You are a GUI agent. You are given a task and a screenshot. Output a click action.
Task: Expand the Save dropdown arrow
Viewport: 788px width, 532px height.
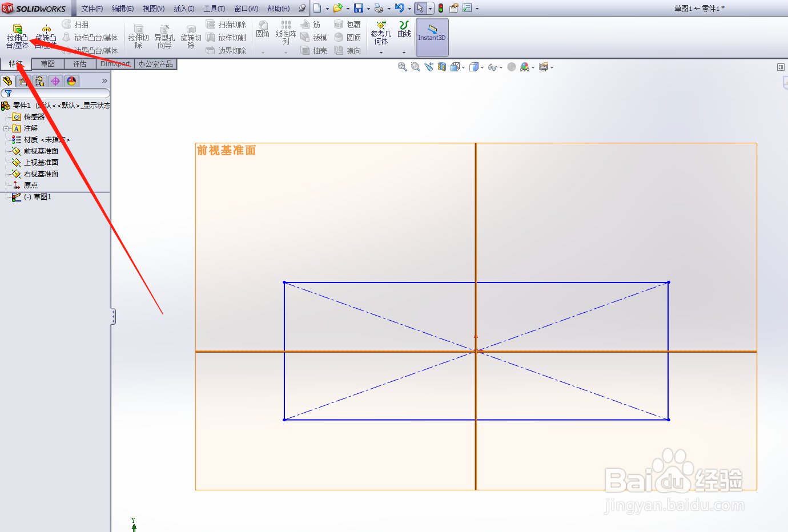coord(368,9)
